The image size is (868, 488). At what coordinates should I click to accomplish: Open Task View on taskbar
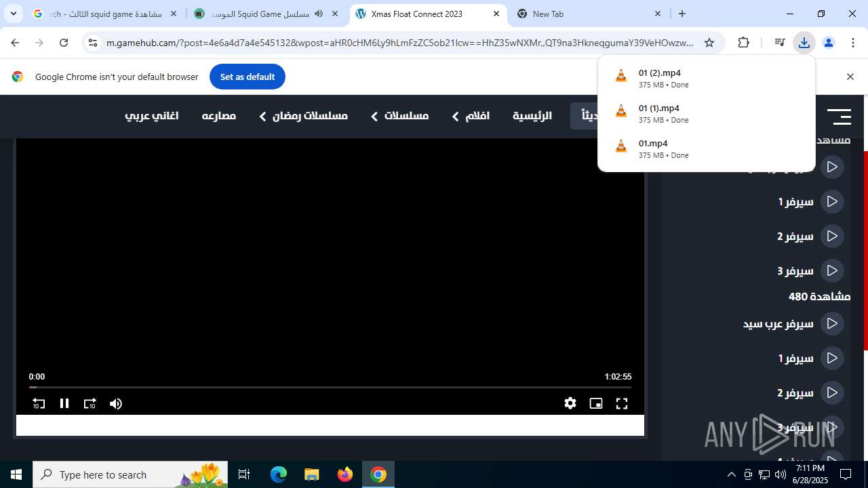[245, 474]
